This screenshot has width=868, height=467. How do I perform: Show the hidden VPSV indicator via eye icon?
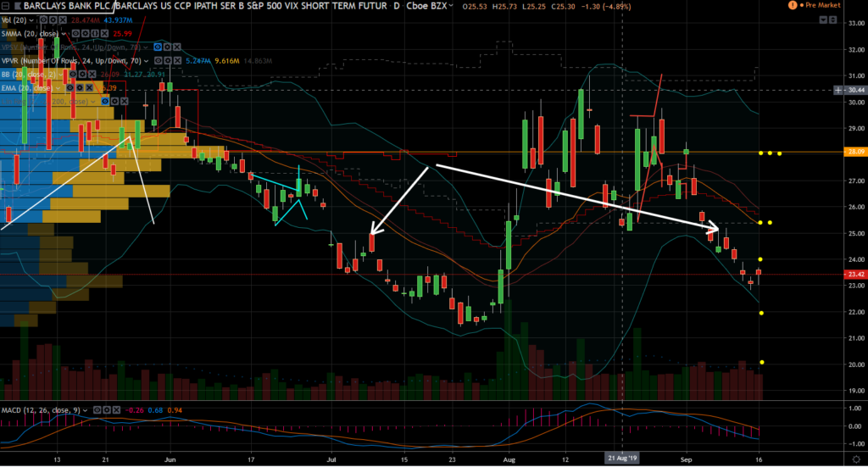click(x=158, y=47)
